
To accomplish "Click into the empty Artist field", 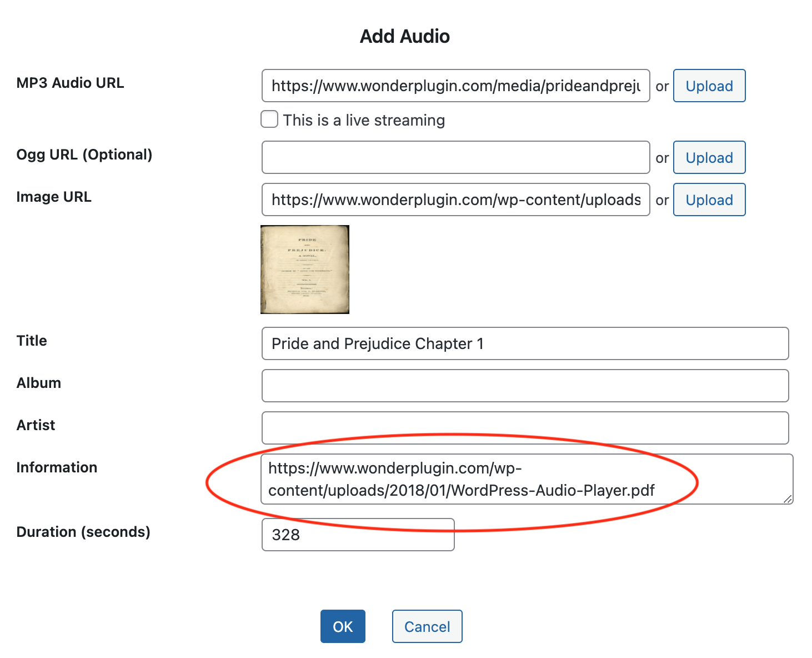I will tap(525, 428).
